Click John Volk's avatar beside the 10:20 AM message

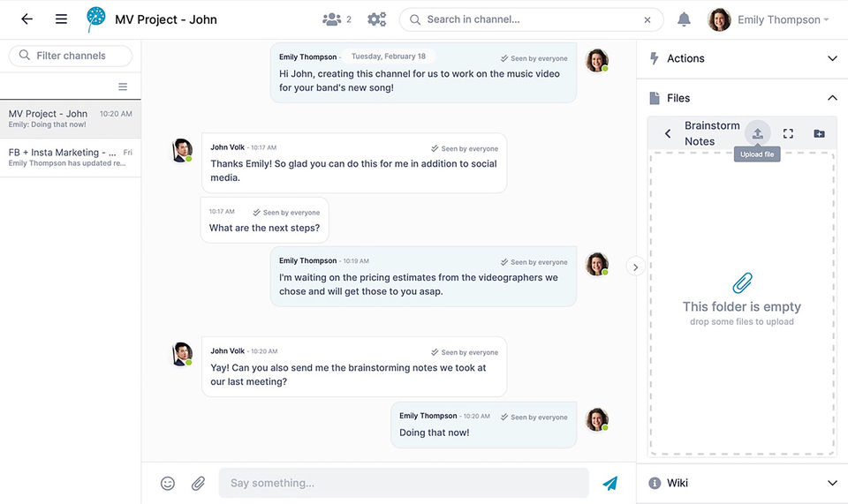click(182, 354)
